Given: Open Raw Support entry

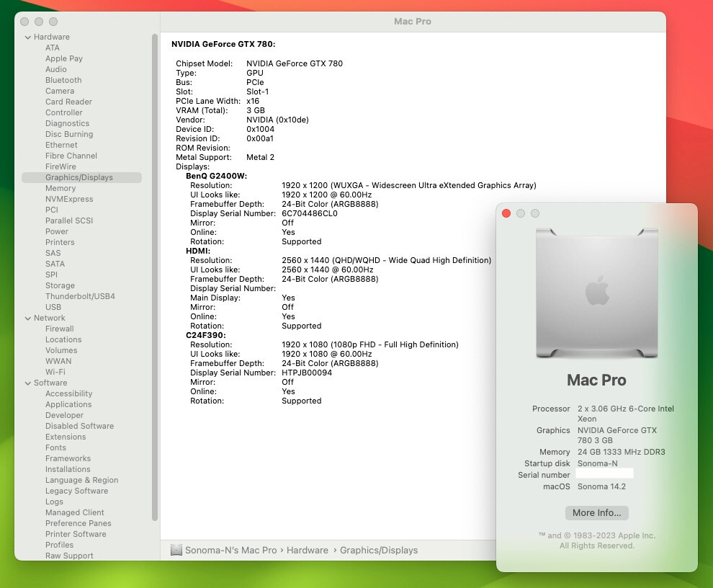Looking at the screenshot, I should tap(69, 556).
